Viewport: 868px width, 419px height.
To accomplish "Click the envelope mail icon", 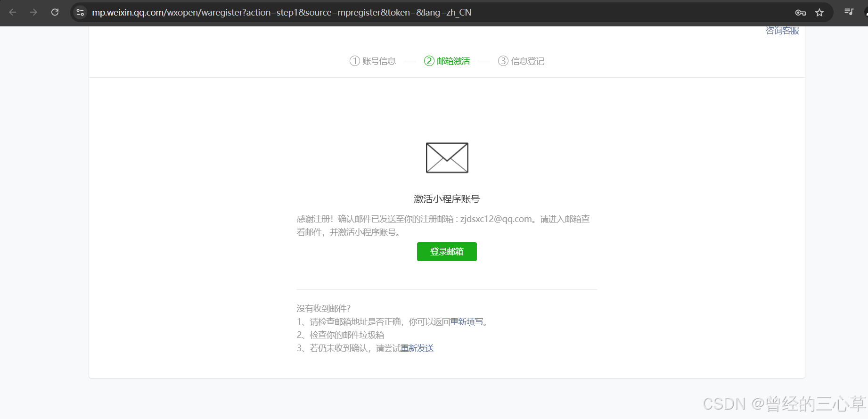I will tap(447, 158).
